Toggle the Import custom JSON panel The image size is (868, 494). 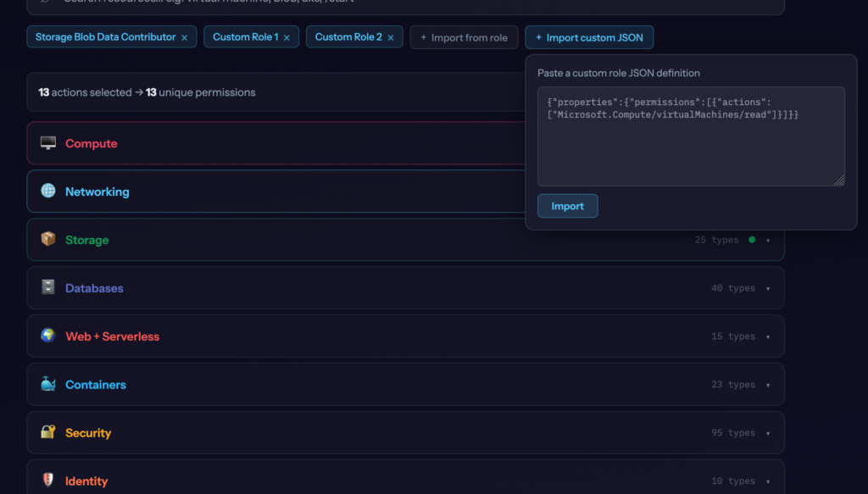(589, 37)
